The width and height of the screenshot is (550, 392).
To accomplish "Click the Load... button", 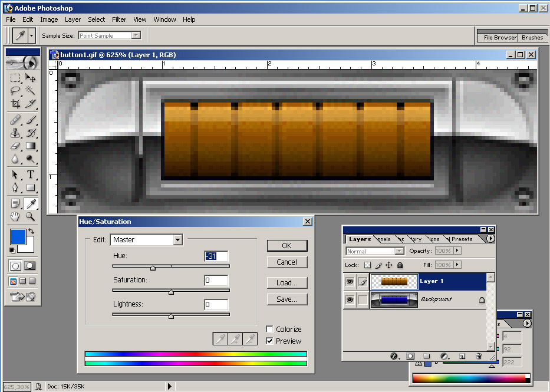I will 287,282.
